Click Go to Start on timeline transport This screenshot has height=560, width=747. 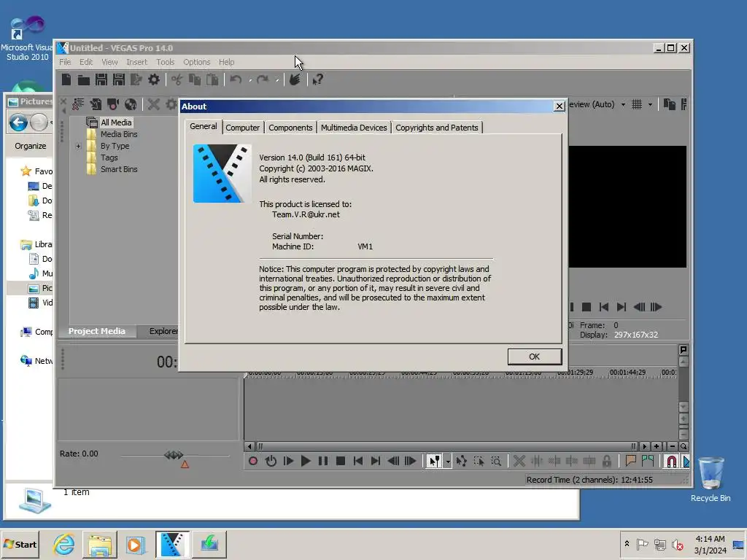pyautogui.click(x=357, y=461)
